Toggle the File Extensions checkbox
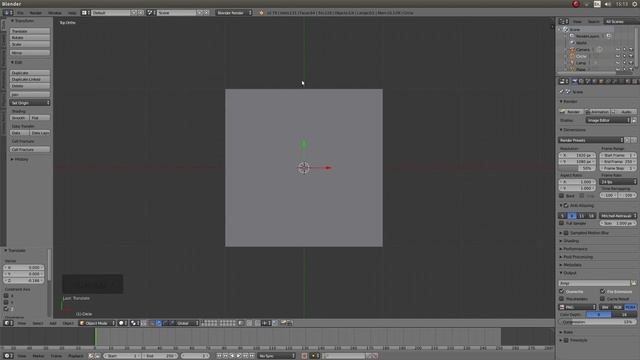 (x=602, y=291)
